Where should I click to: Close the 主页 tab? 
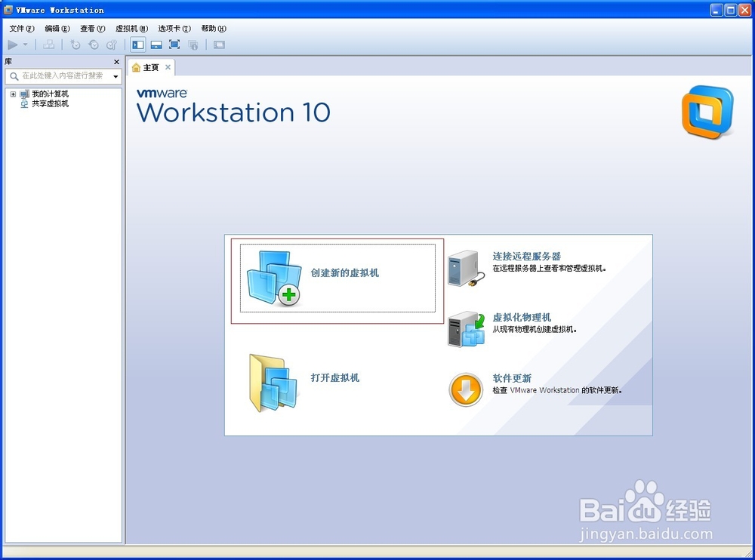point(168,67)
